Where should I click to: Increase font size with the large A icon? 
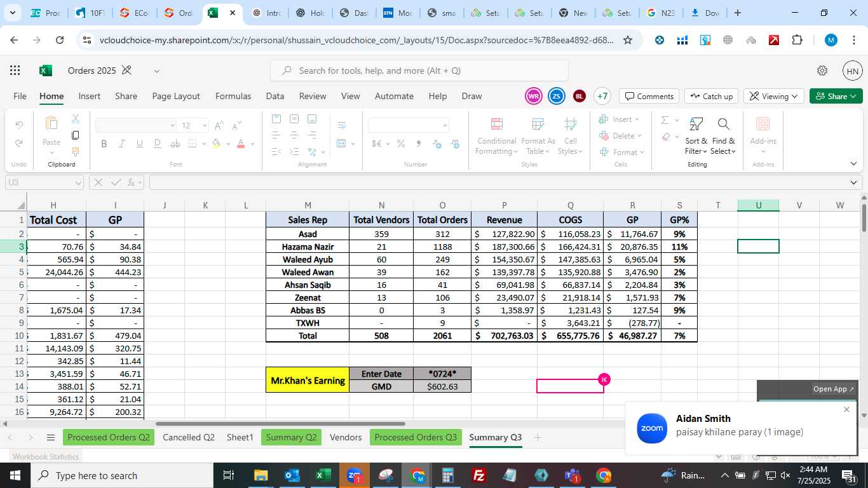click(219, 125)
